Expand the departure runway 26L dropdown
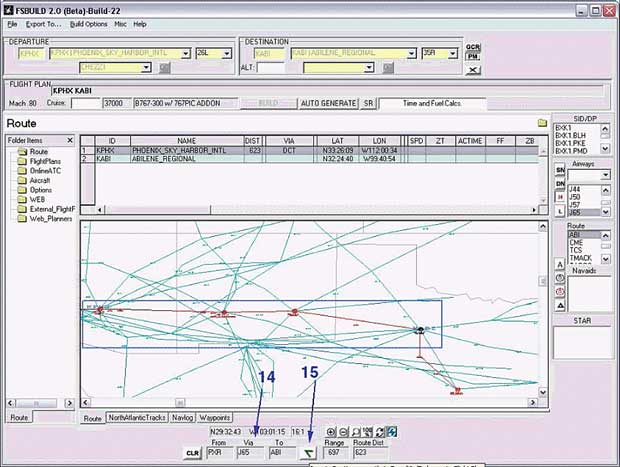 point(227,53)
